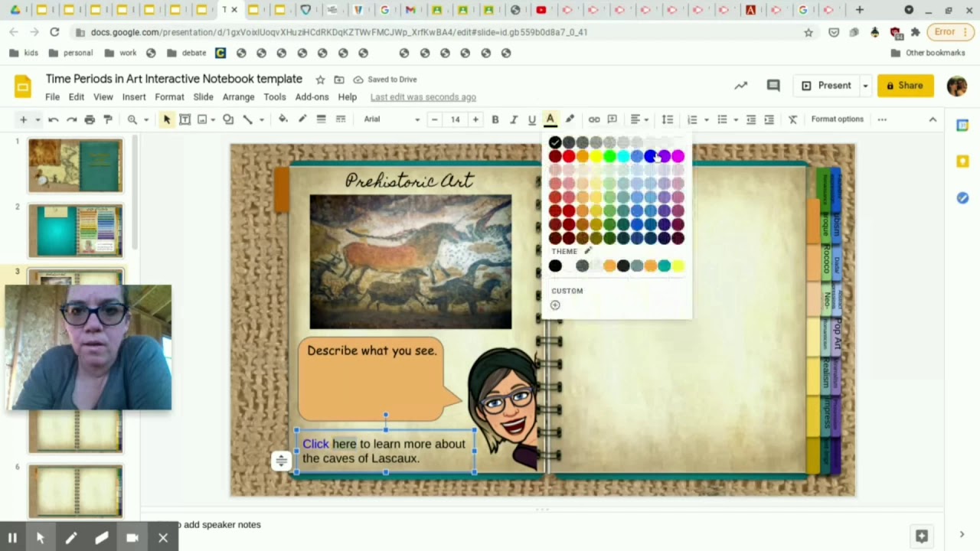The image size is (980, 551).
Task: Open the New slide layout dropdown arrow
Action: click(37, 119)
